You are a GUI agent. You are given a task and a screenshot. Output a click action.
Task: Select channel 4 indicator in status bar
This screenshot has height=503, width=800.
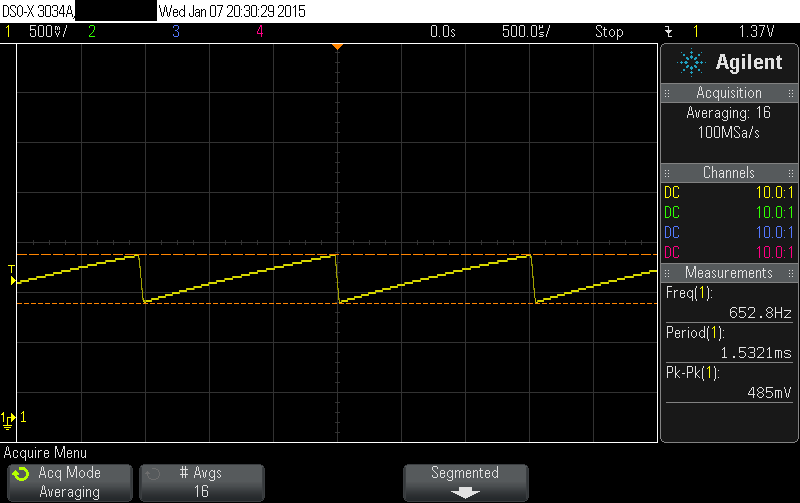(260, 32)
